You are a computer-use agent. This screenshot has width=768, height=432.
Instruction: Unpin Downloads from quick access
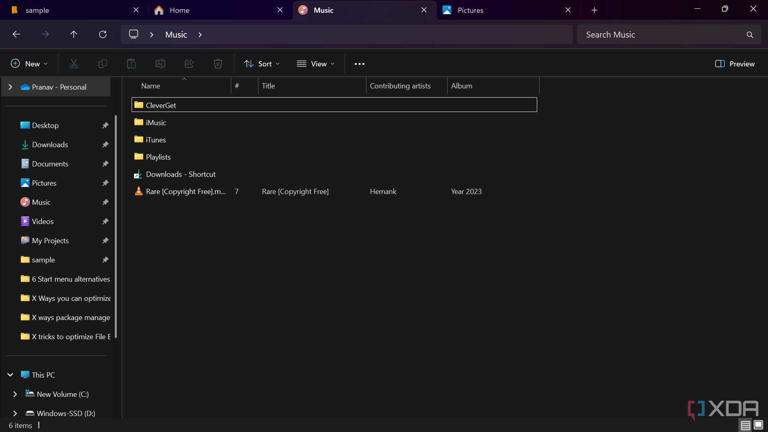pyautogui.click(x=105, y=145)
